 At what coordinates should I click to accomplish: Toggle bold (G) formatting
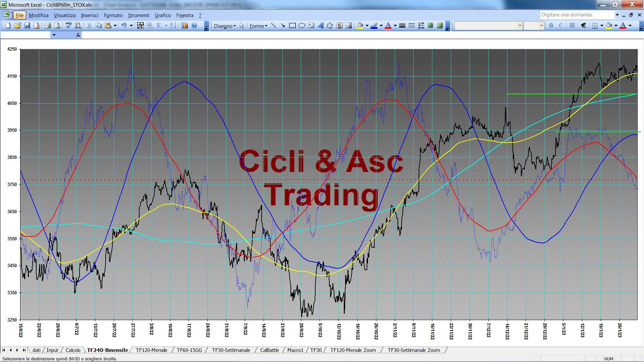coord(551,25)
